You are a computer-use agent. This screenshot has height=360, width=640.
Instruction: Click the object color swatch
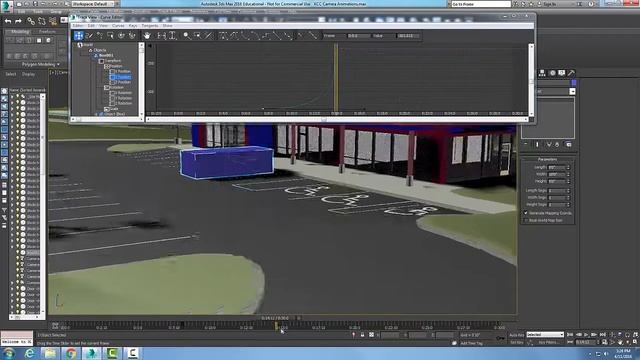coord(573,83)
